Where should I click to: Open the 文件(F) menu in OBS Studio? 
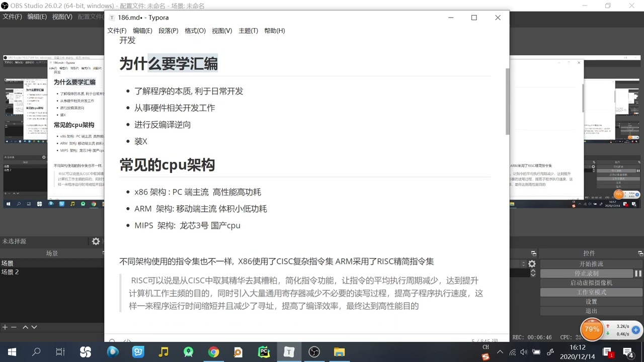pos(12,17)
